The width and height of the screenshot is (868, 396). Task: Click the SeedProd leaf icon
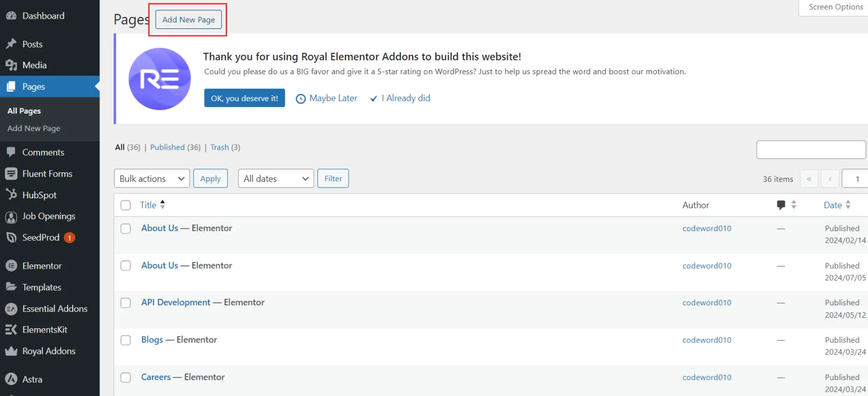[11, 237]
